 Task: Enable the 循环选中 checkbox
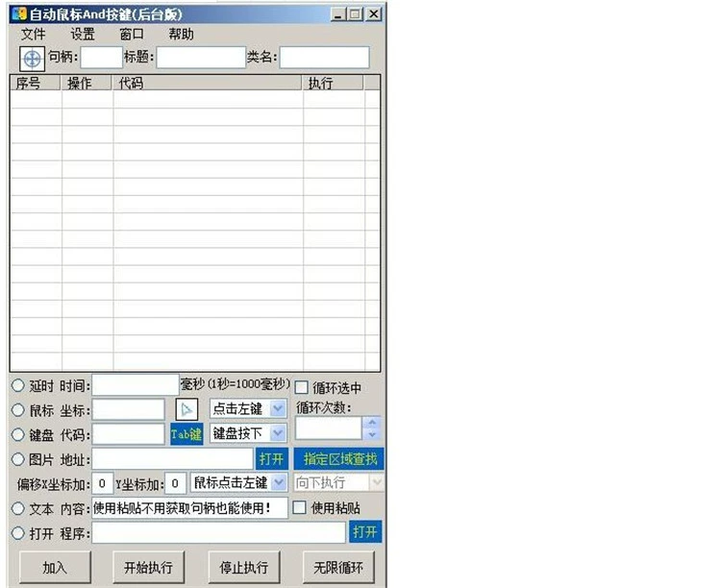point(301,387)
